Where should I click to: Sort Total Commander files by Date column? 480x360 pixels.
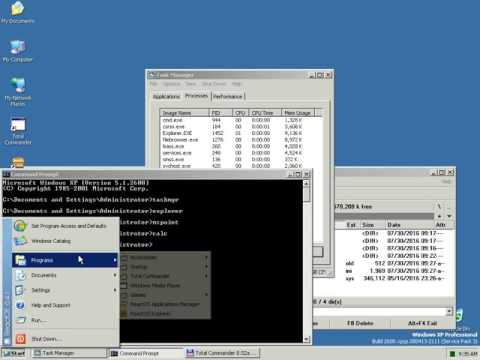click(411, 225)
